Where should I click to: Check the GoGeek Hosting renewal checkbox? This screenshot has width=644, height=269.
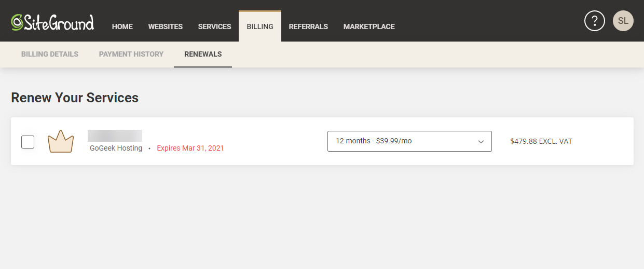tap(28, 142)
